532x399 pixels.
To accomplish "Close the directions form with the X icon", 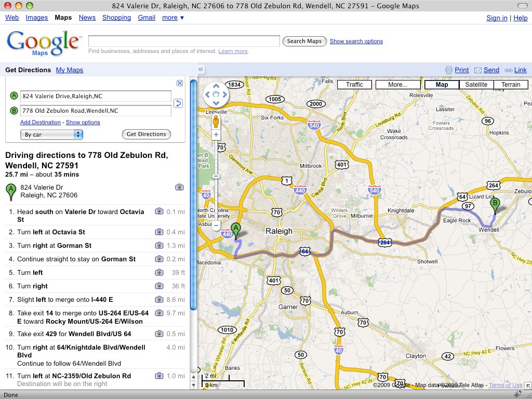I will (180, 83).
